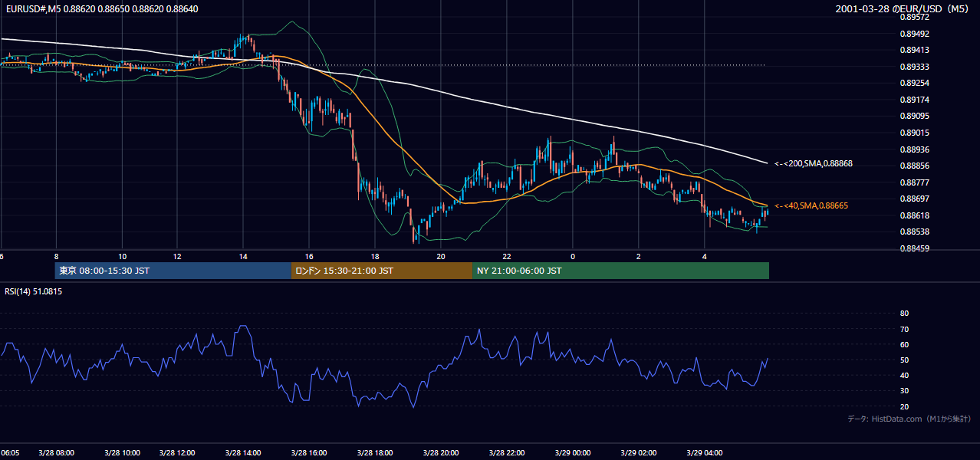Select the NY 21:00-06:00 JST session bar
The image size is (980, 460).
coord(620,271)
